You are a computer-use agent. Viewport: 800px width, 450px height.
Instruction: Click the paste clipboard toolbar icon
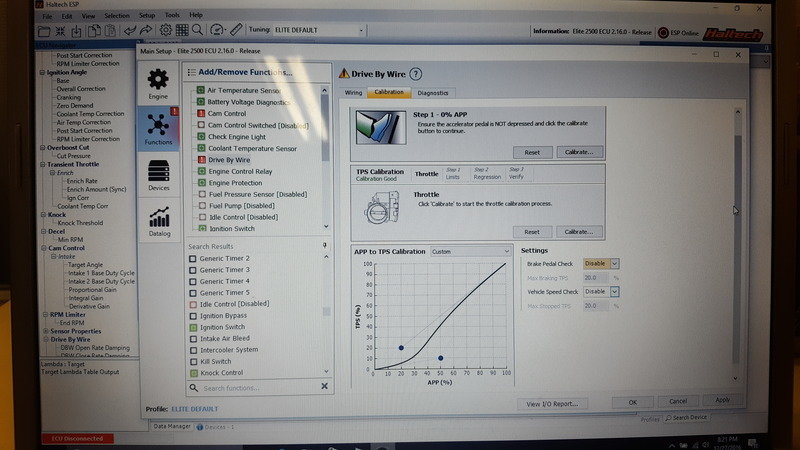[x=110, y=31]
